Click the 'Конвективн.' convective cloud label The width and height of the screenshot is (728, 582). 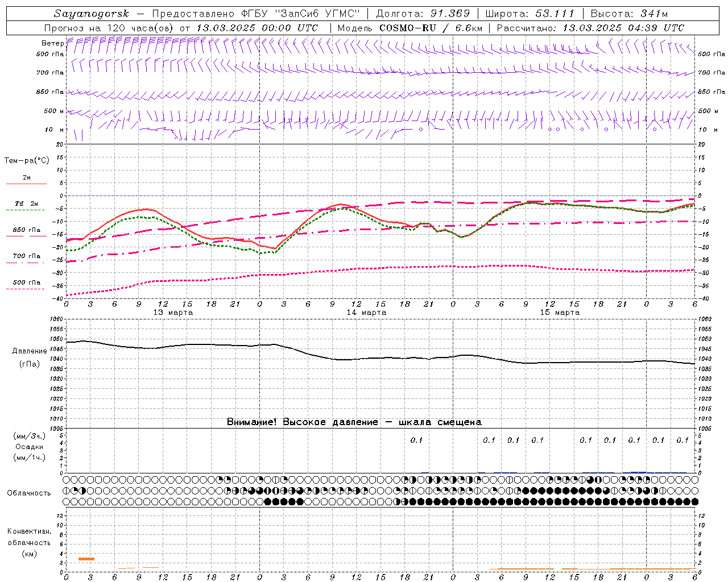point(29,531)
